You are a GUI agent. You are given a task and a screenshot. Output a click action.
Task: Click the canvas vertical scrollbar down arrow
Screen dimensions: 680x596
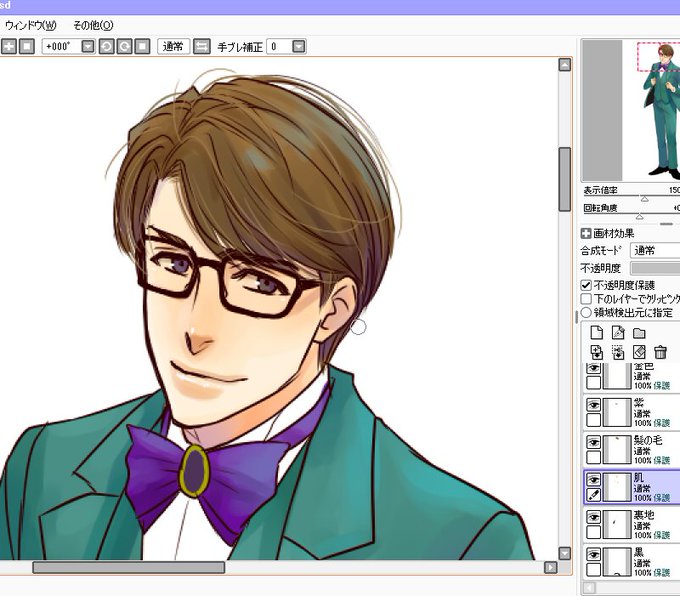pos(564,553)
